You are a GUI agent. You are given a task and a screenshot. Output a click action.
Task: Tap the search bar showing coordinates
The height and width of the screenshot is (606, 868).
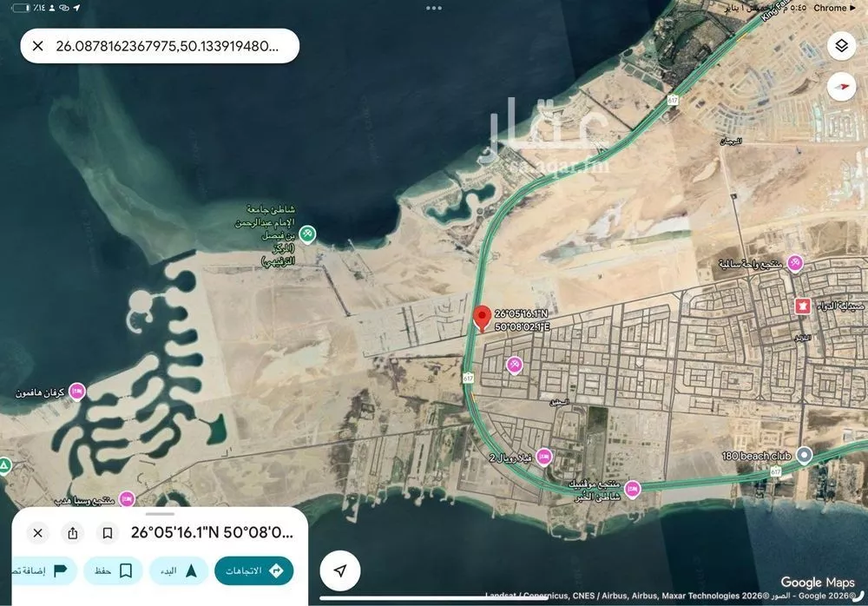[x=167, y=46]
